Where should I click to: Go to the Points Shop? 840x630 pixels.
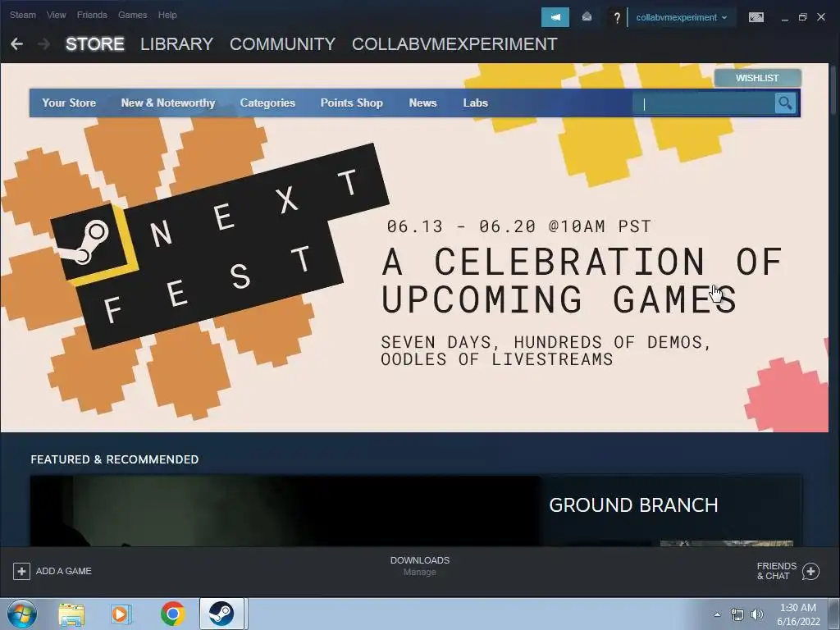click(351, 103)
